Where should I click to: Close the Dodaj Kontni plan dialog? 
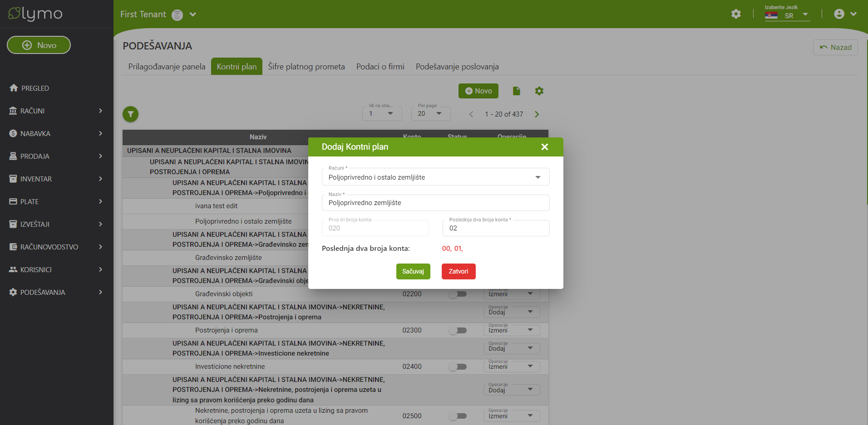[x=545, y=147]
